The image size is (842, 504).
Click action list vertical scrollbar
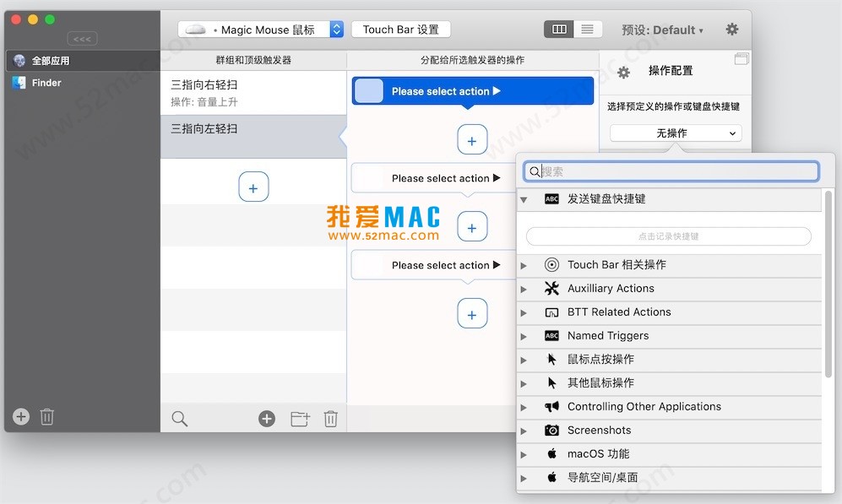point(828,285)
